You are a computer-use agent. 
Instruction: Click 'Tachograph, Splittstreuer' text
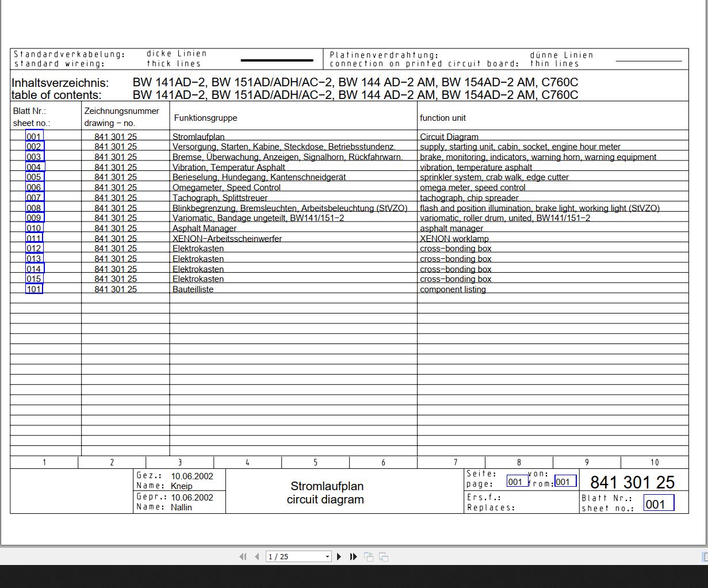220,198
